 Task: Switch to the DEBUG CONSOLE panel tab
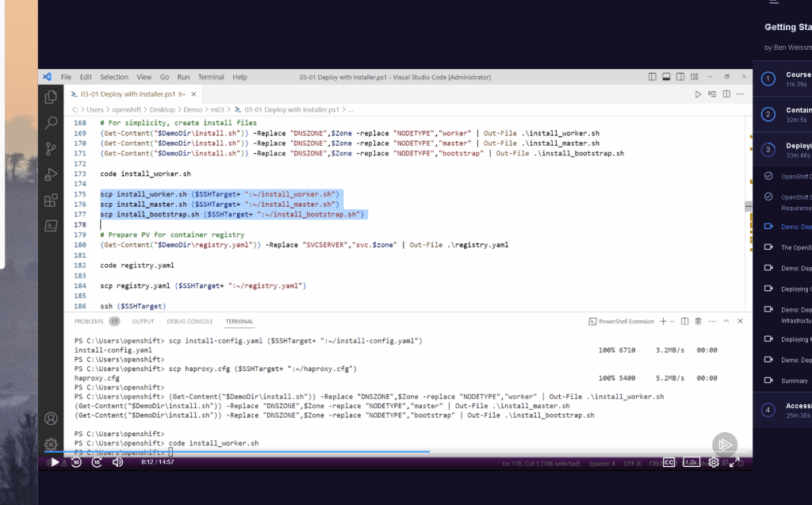(190, 322)
